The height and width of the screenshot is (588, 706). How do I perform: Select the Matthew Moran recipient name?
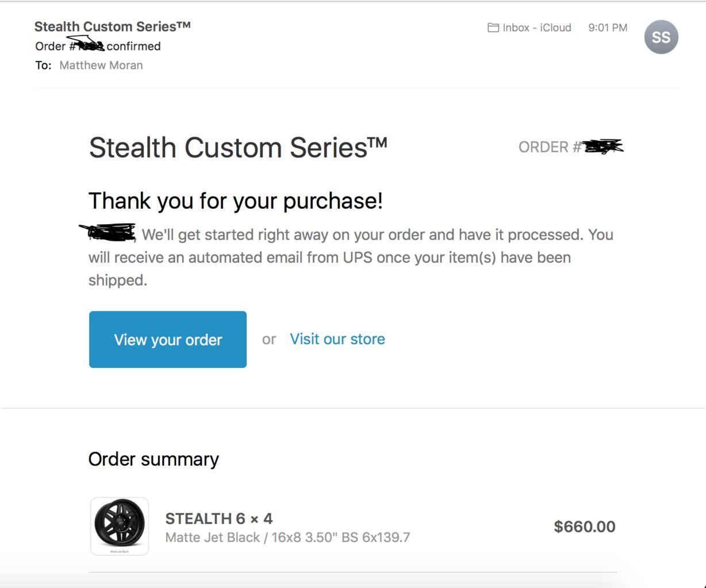coord(101,66)
